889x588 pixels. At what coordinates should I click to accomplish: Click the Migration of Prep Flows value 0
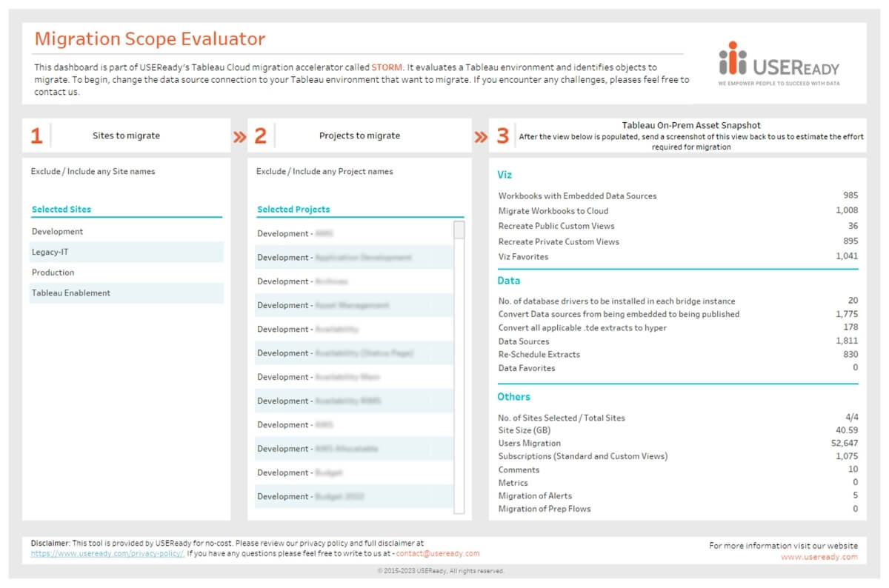coord(856,509)
